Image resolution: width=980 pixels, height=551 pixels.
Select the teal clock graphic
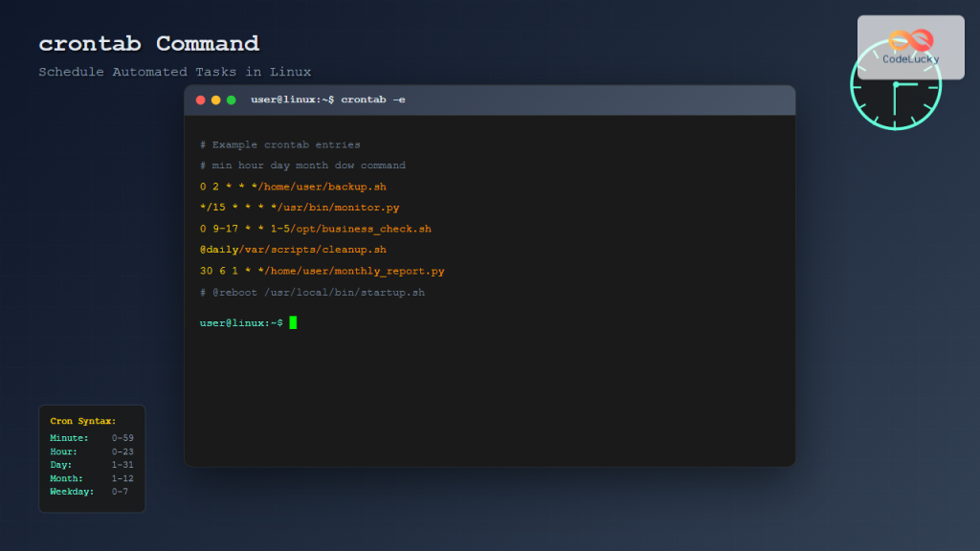pos(896,86)
